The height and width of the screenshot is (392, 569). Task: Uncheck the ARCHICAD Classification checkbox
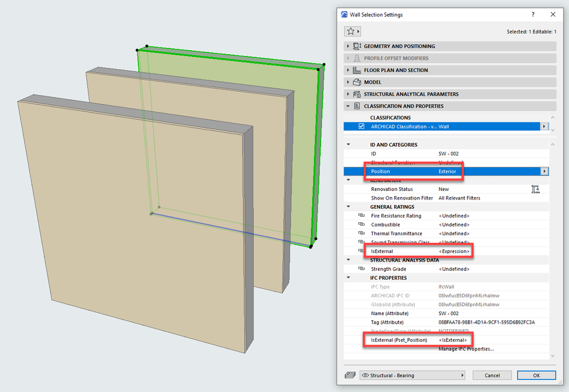pos(362,126)
